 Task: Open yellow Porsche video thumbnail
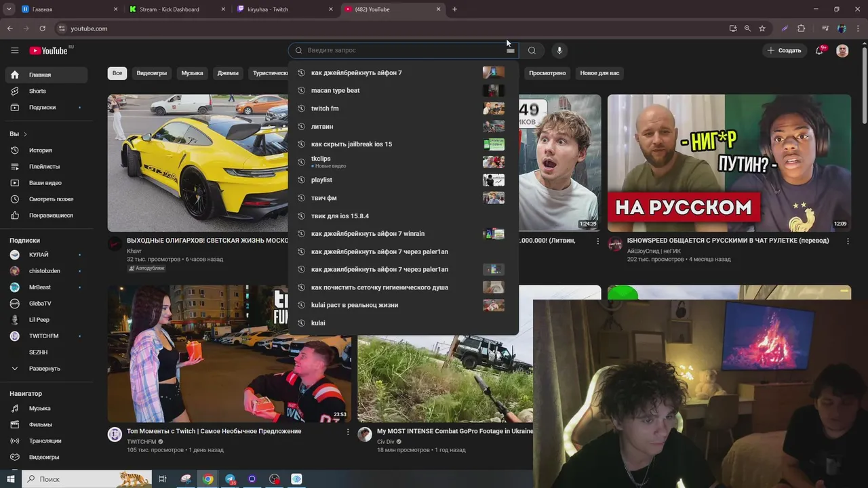(198, 163)
